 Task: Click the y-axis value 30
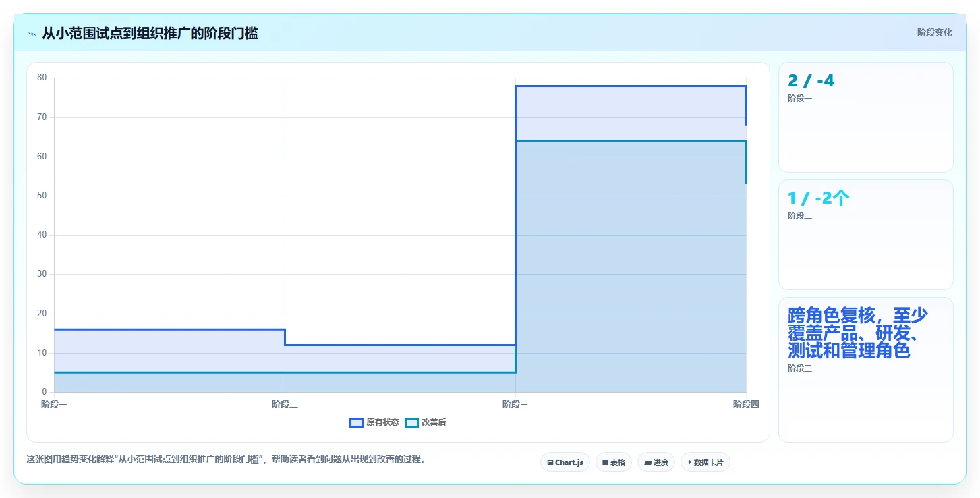pos(42,274)
